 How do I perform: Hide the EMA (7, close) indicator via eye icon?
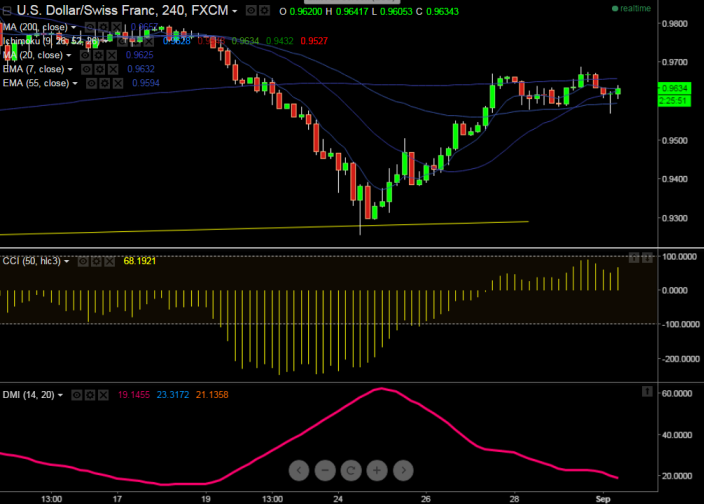pos(86,69)
